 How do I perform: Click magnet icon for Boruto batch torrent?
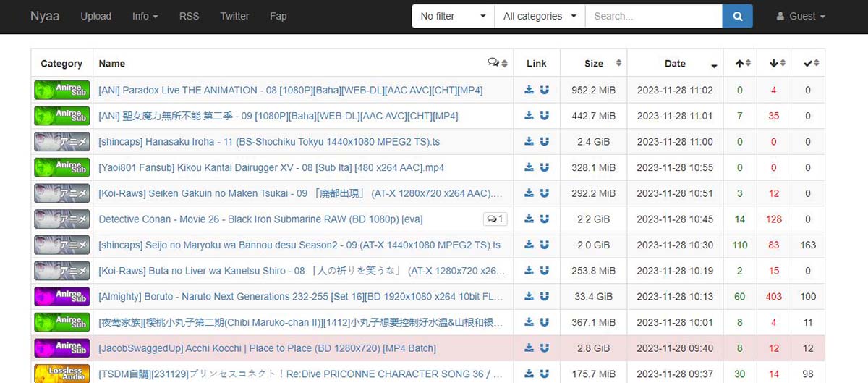(x=544, y=296)
